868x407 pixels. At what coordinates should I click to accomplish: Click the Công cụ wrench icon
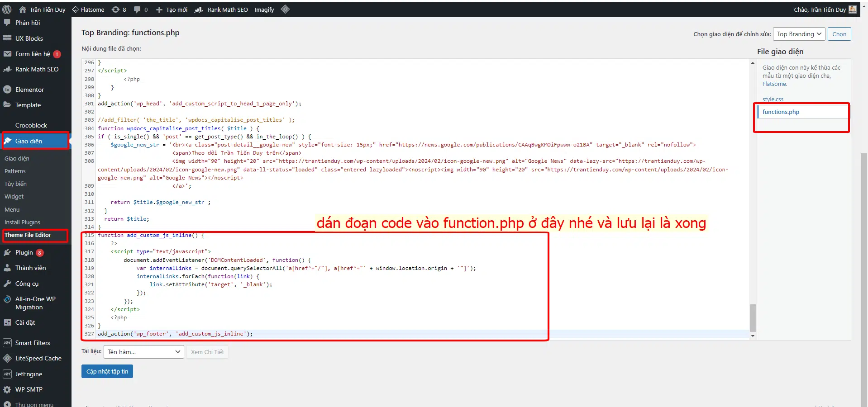(x=7, y=284)
